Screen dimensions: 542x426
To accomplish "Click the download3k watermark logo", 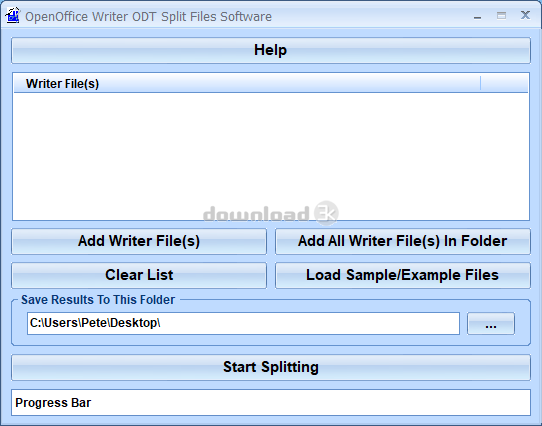I will (271, 213).
